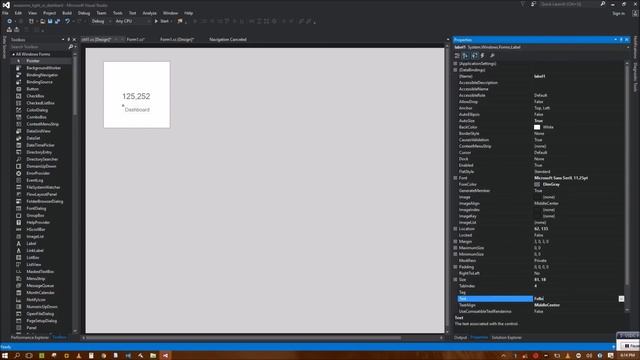Click Sign in link
This screenshot has height=360, width=640.
(x=618, y=13)
